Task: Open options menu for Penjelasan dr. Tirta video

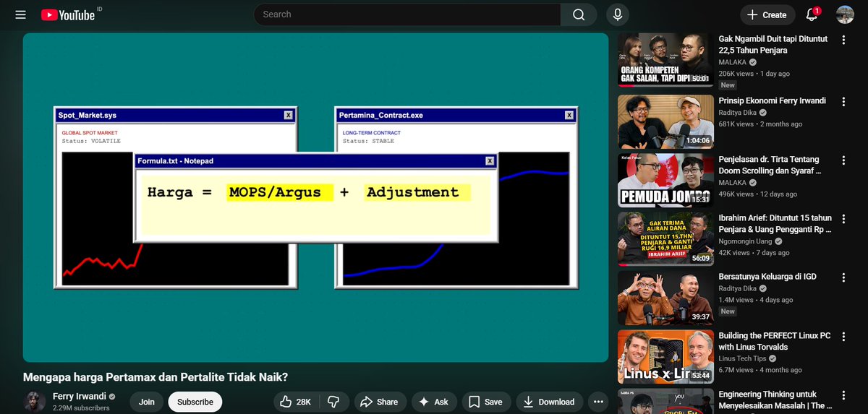Action: pyautogui.click(x=843, y=160)
